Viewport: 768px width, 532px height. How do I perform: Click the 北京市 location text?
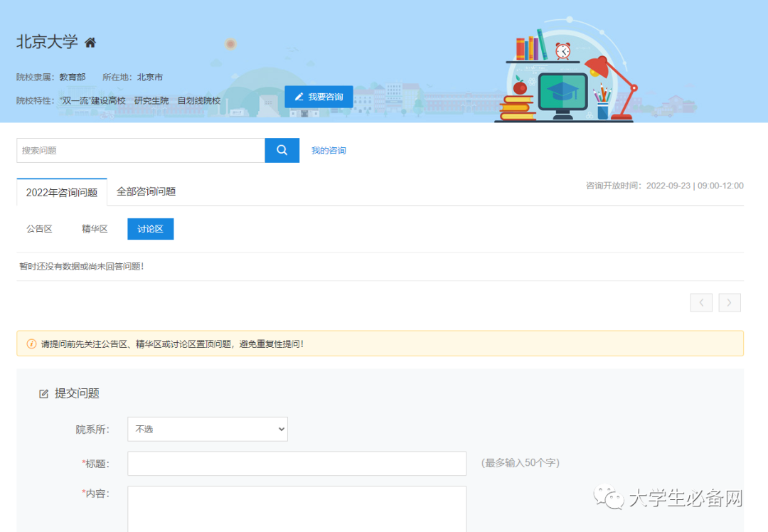click(x=150, y=77)
